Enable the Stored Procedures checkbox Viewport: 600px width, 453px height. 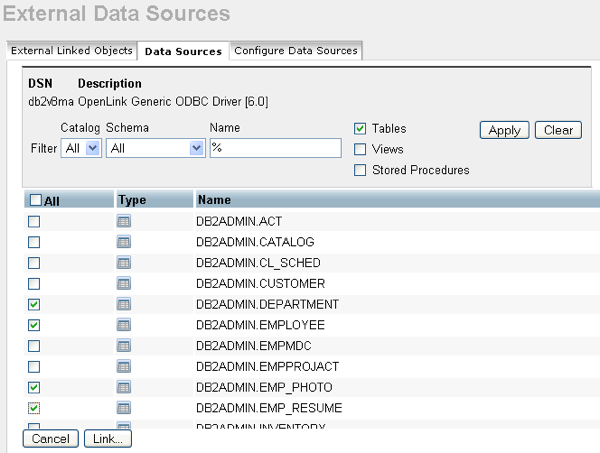361,170
